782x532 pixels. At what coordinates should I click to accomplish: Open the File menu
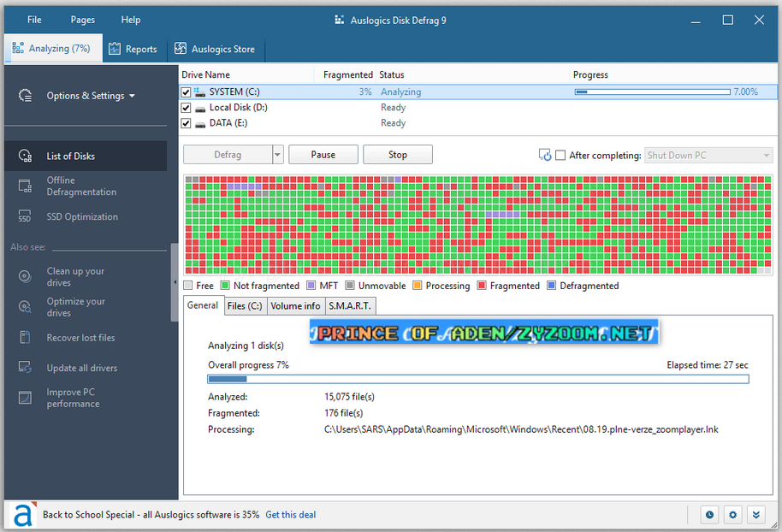pyautogui.click(x=34, y=20)
